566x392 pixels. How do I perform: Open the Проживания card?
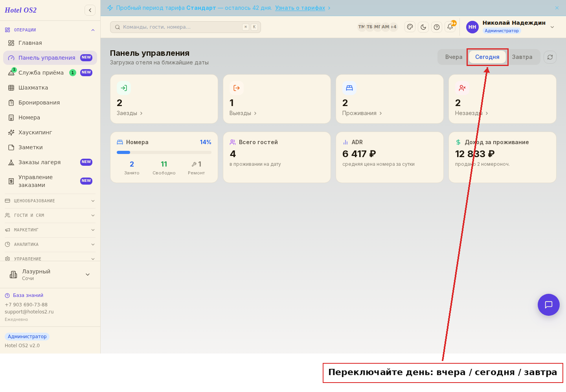[390, 99]
